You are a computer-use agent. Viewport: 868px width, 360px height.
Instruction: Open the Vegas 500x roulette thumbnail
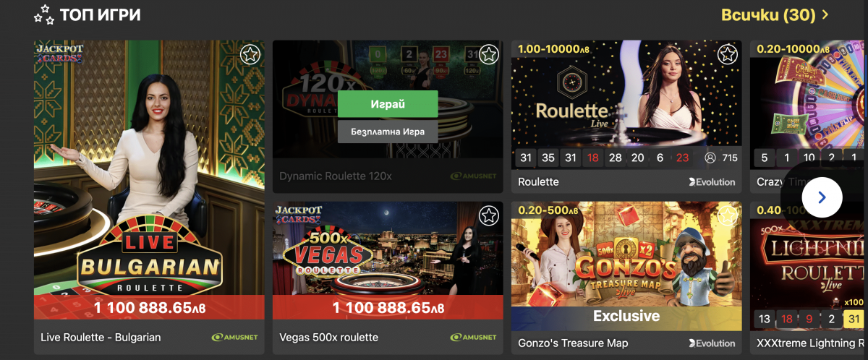point(388,260)
